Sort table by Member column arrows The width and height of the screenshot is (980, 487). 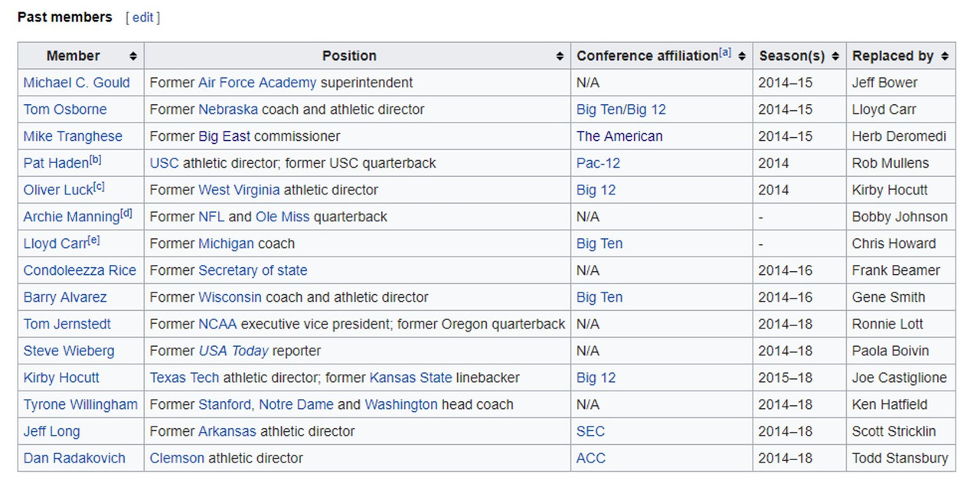click(133, 56)
